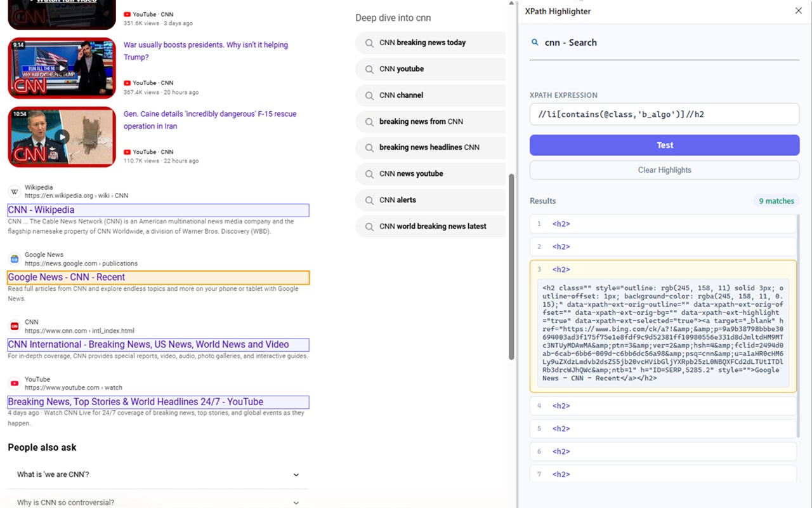Expand result row 1 in XPath results
The width and height of the screenshot is (812, 508).
[x=664, y=224]
